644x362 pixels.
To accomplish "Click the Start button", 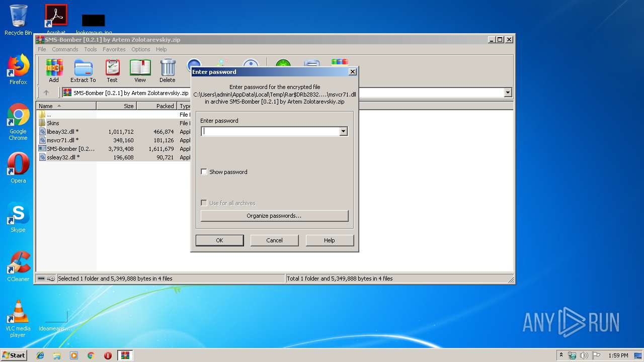I will [x=14, y=355].
